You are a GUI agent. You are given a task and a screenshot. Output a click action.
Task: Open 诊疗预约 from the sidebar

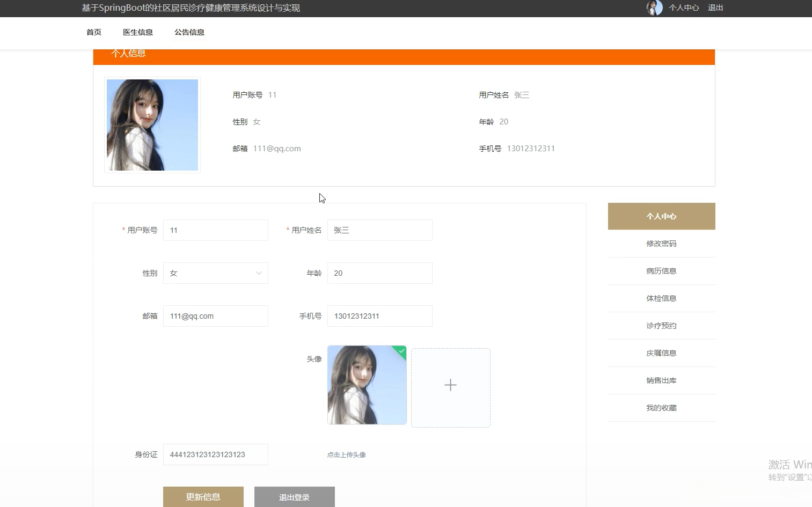pos(661,325)
